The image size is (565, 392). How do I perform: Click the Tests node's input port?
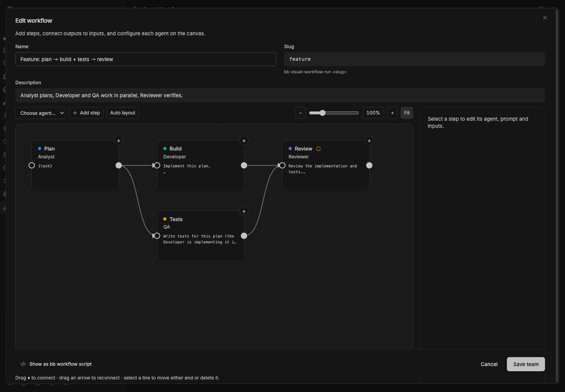(x=157, y=236)
